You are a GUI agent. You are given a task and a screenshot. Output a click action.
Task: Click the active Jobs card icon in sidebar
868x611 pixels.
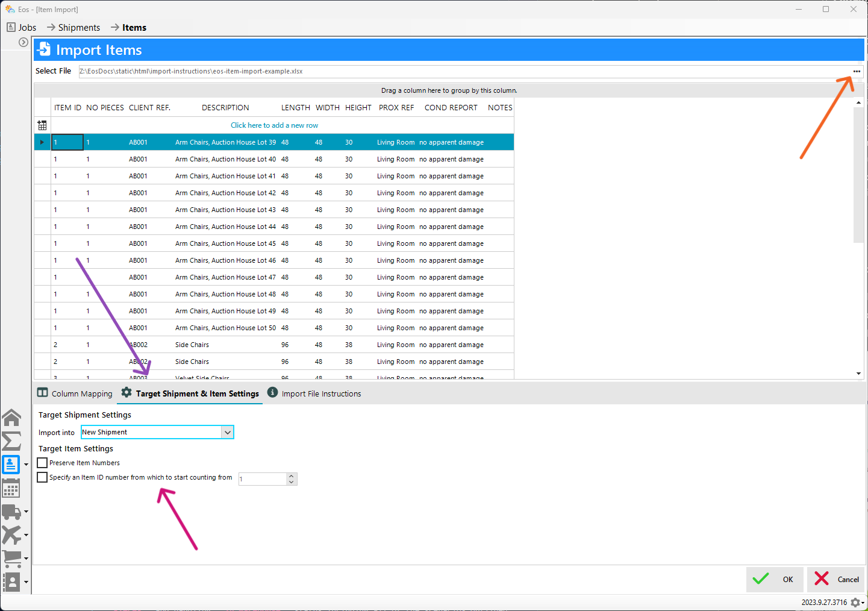[x=11, y=464]
